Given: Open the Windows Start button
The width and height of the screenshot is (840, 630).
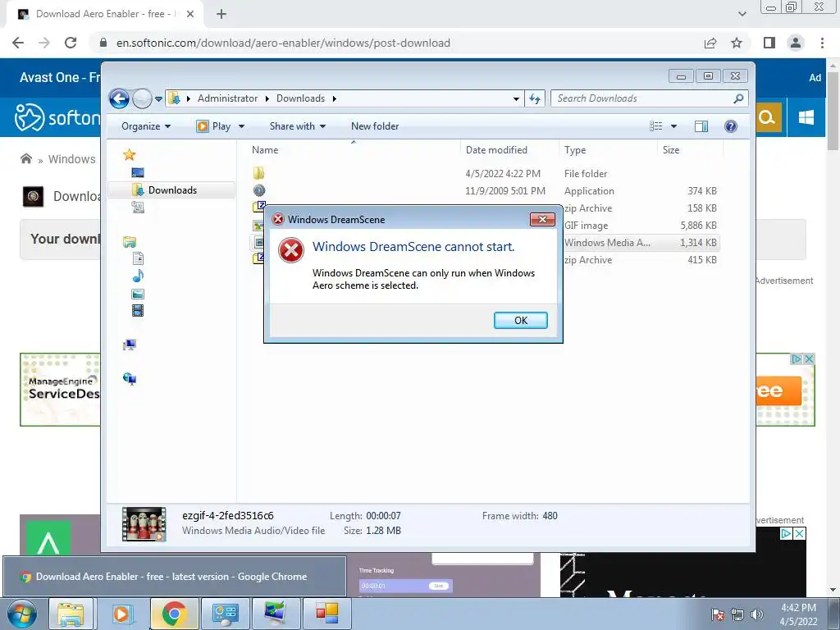Looking at the screenshot, I should (x=22, y=614).
